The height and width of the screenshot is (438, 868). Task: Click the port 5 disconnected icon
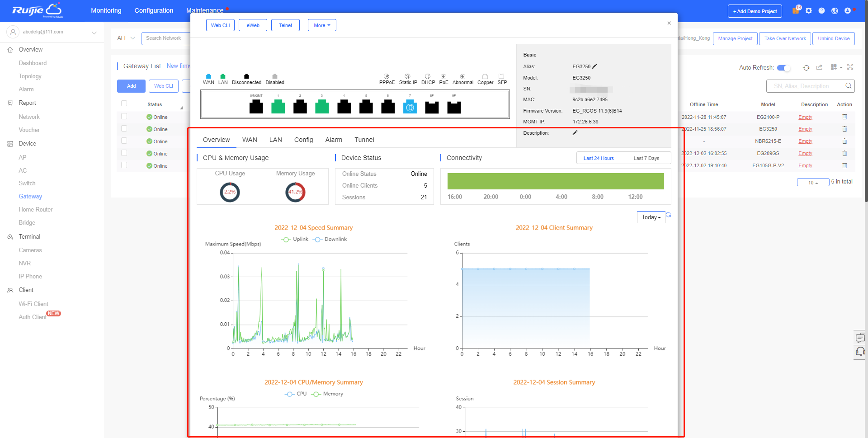[x=366, y=107]
